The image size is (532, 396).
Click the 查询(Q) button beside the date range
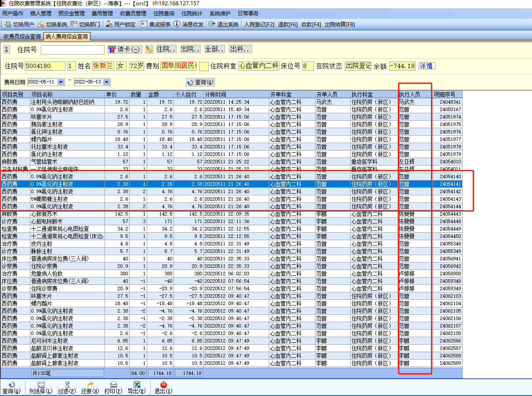(200, 82)
